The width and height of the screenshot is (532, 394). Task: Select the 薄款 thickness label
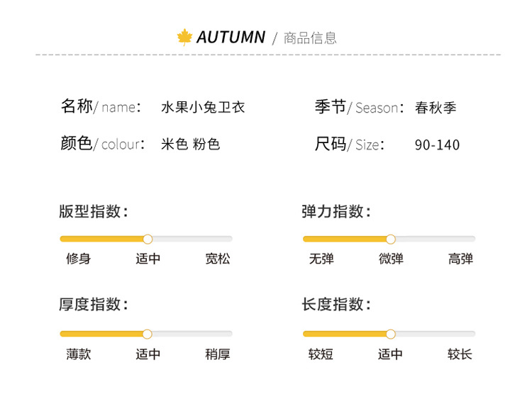79,354
